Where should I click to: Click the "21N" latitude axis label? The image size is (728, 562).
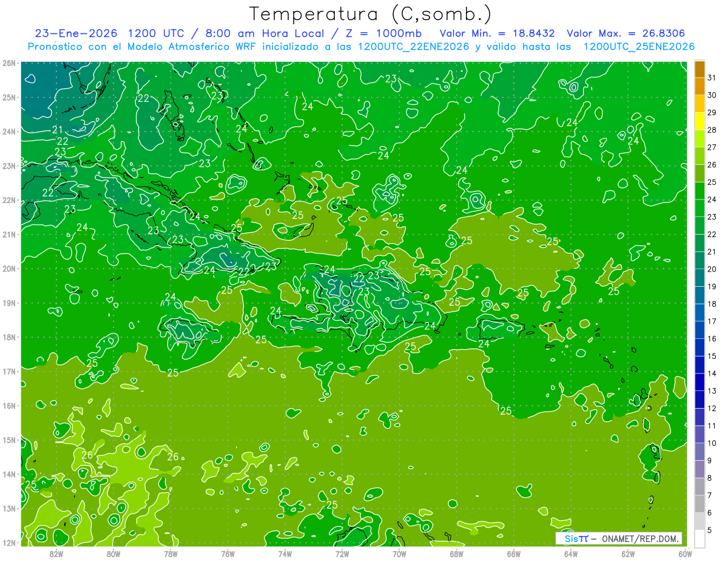pyautogui.click(x=8, y=235)
